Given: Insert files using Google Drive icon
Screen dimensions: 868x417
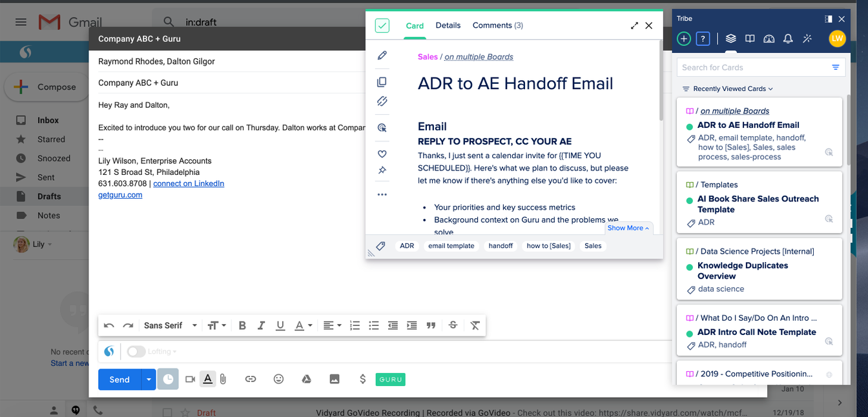Looking at the screenshot, I should pos(307,379).
